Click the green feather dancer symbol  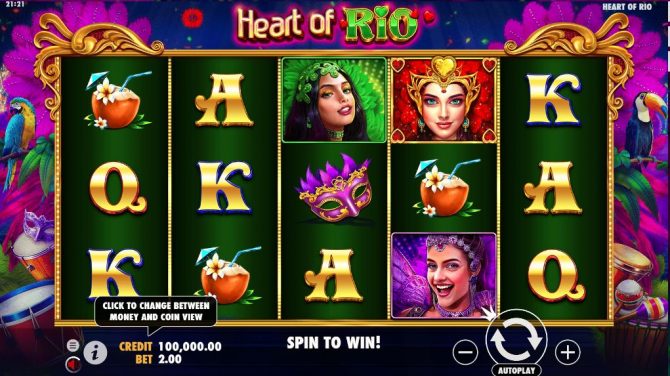(x=334, y=100)
